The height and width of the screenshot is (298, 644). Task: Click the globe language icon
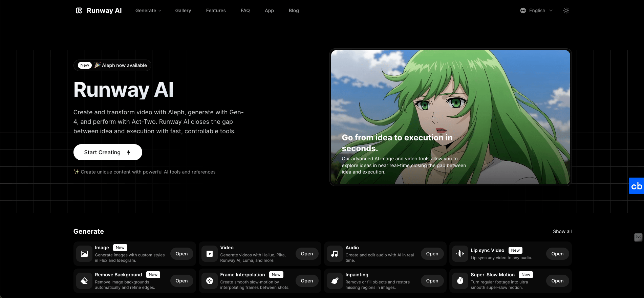523,10
